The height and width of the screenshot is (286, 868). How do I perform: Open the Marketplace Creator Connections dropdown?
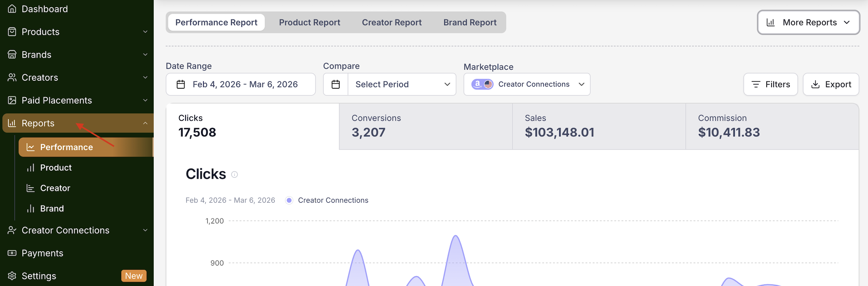pyautogui.click(x=526, y=84)
